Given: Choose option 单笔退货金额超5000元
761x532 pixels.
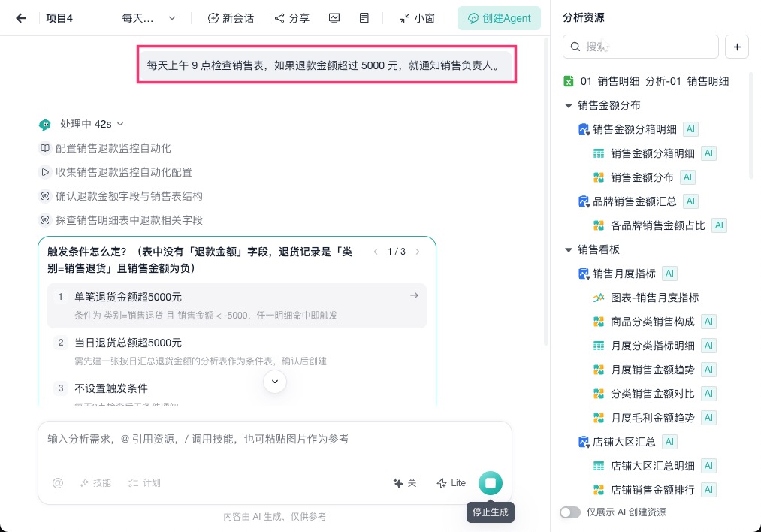Looking at the screenshot, I should [237, 306].
